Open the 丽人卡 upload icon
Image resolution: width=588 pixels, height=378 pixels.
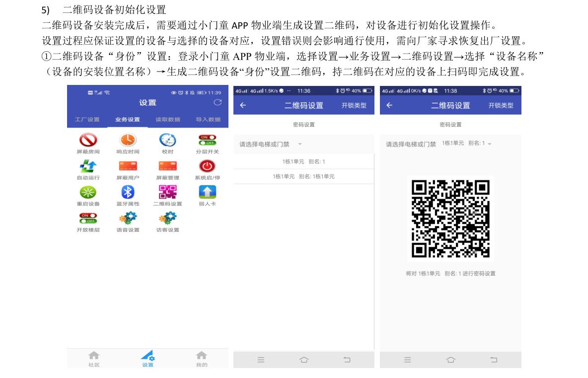[208, 192]
